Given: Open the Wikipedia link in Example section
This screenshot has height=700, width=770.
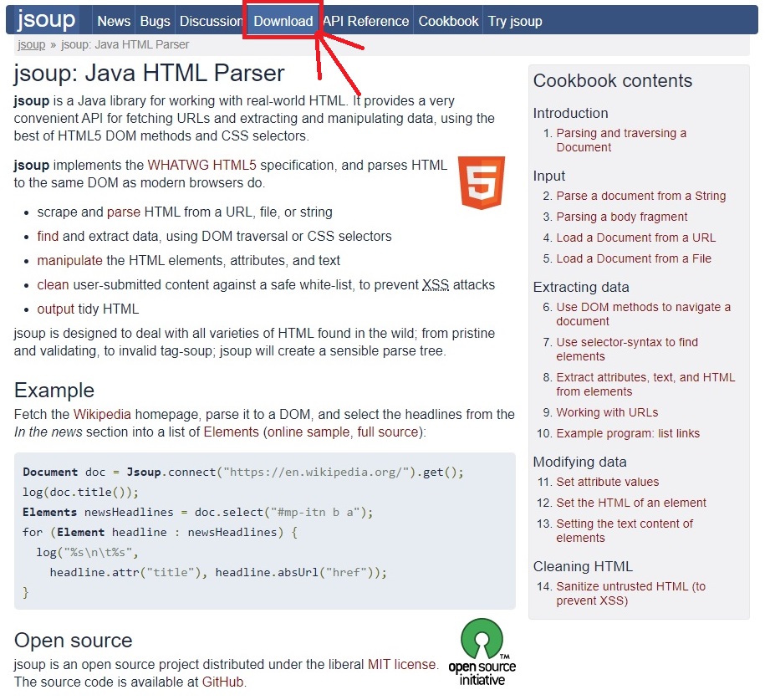Looking at the screenshot, I should (102, 415).
